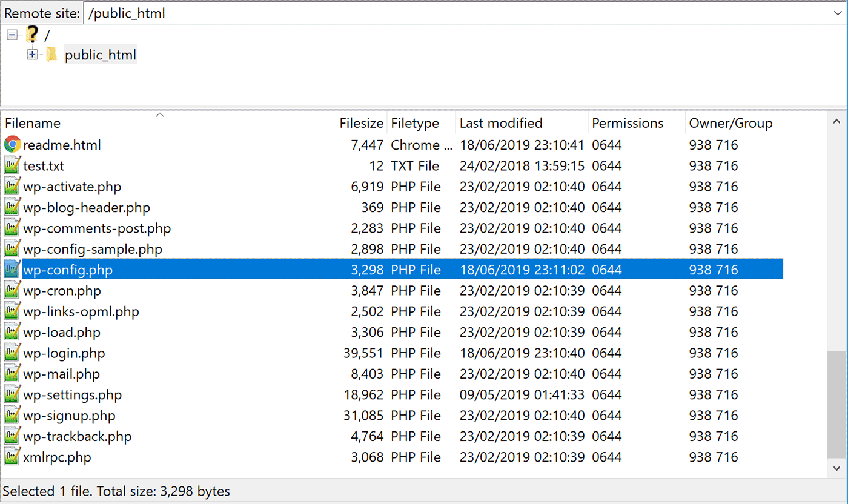Click the PHP file icon beside wp-config.php

(x=13, y=269)
